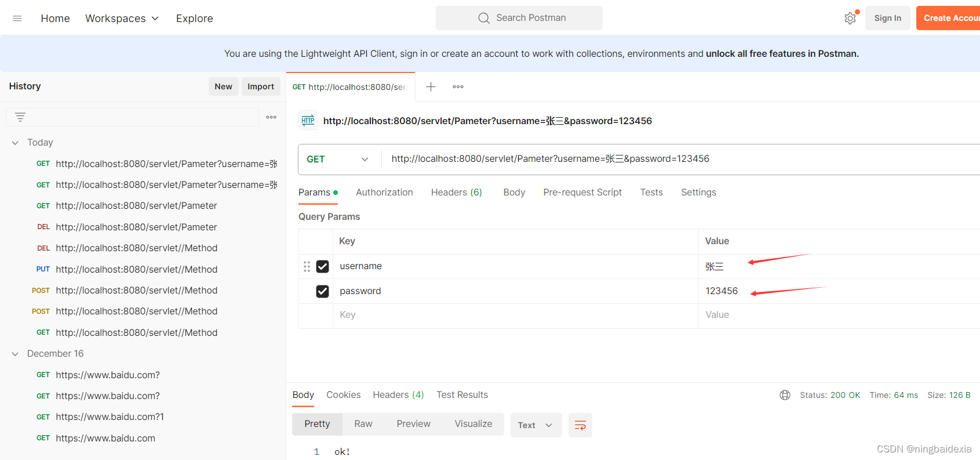Click the password key cell
This screenshot has width=980, height=460.
pyautogui.click(x=515, y=291)
